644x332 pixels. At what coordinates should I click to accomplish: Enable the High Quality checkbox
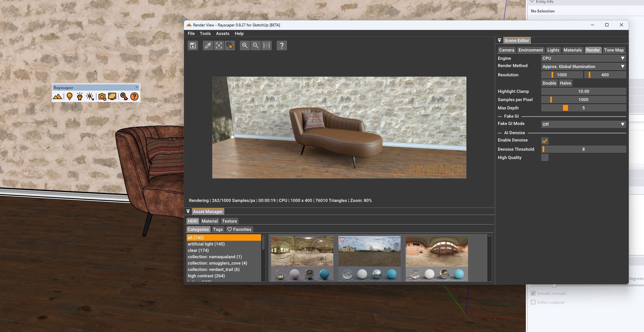[x=545, y=157]
